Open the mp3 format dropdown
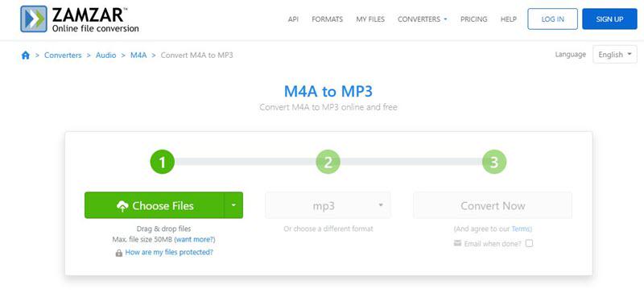This screenshot has height=293, width=644. tap(328, 205)
